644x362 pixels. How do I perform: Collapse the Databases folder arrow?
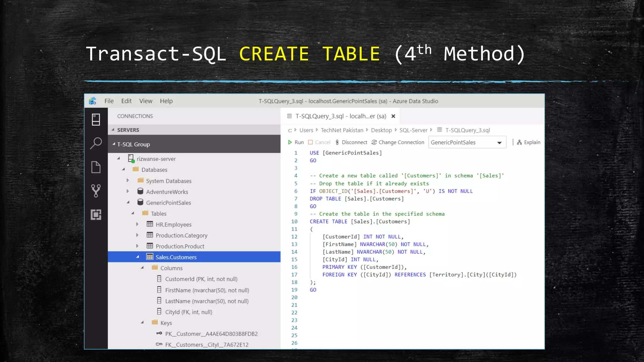pos(123,169)
